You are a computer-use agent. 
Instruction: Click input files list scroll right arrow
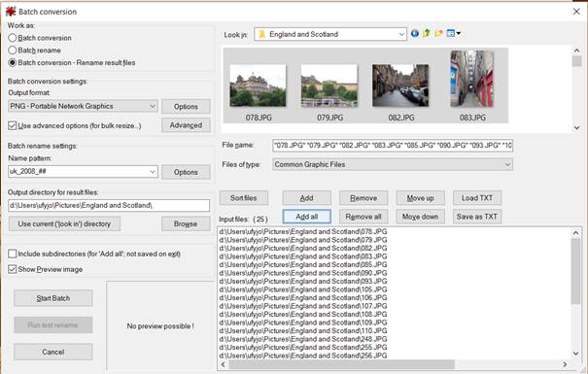coord(565,364)
